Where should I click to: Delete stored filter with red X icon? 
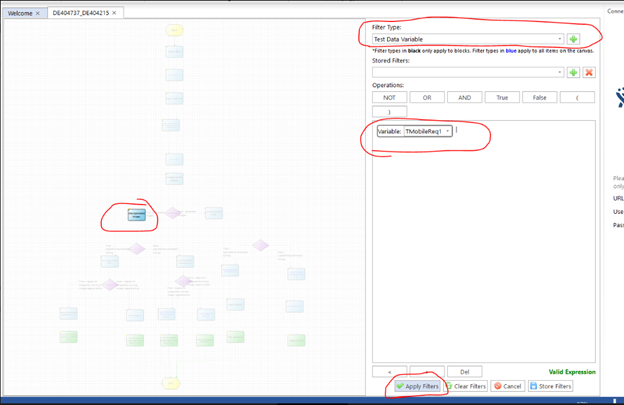click(589, 72)
